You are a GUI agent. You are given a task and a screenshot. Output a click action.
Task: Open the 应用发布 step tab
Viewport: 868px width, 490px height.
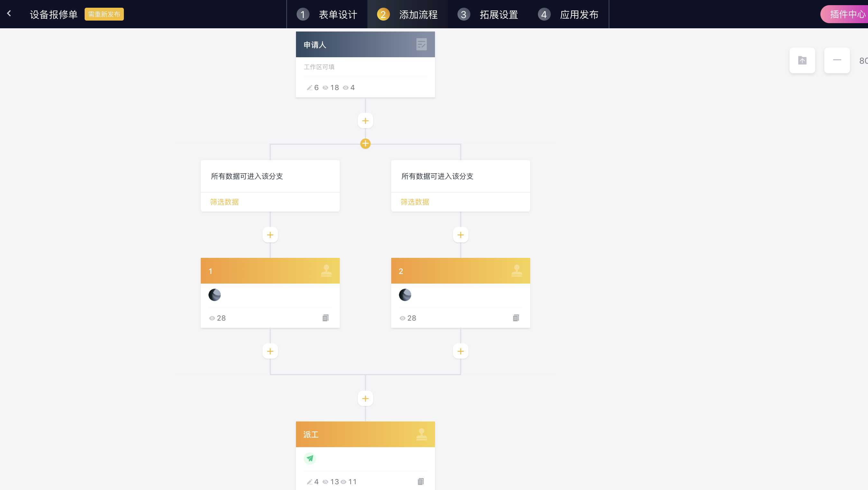(x=568, y=14)
